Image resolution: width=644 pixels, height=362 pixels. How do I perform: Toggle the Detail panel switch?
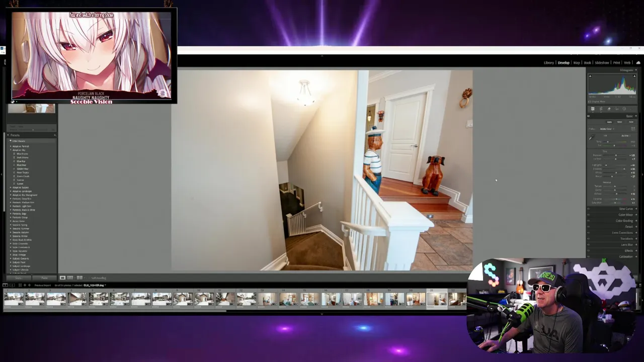point(589,227)
